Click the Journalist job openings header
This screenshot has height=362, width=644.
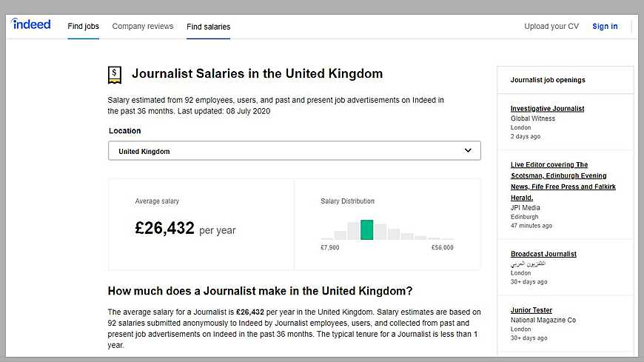pos(548,80)
